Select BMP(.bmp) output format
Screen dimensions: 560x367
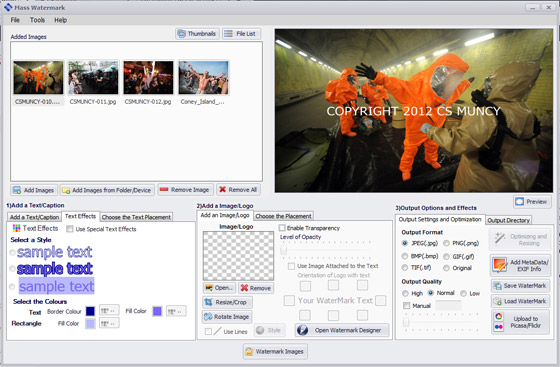pos(405,256)
